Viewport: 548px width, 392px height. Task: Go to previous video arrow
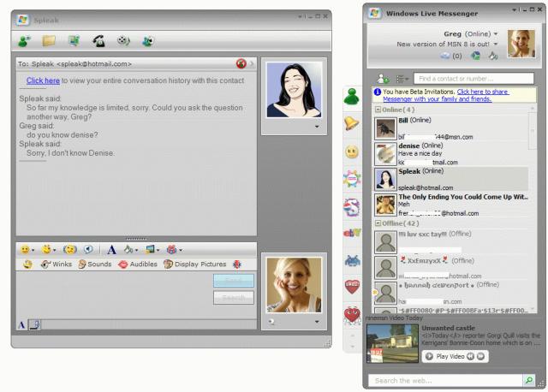click(x=471, y=356)
